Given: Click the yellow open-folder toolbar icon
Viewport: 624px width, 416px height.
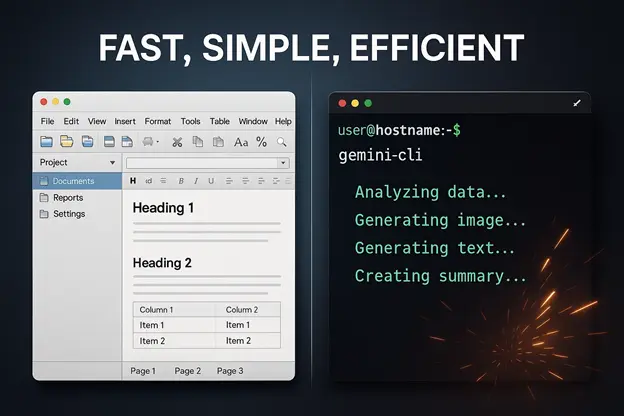Looking at the screenshot, I should (x=66, y=141).
